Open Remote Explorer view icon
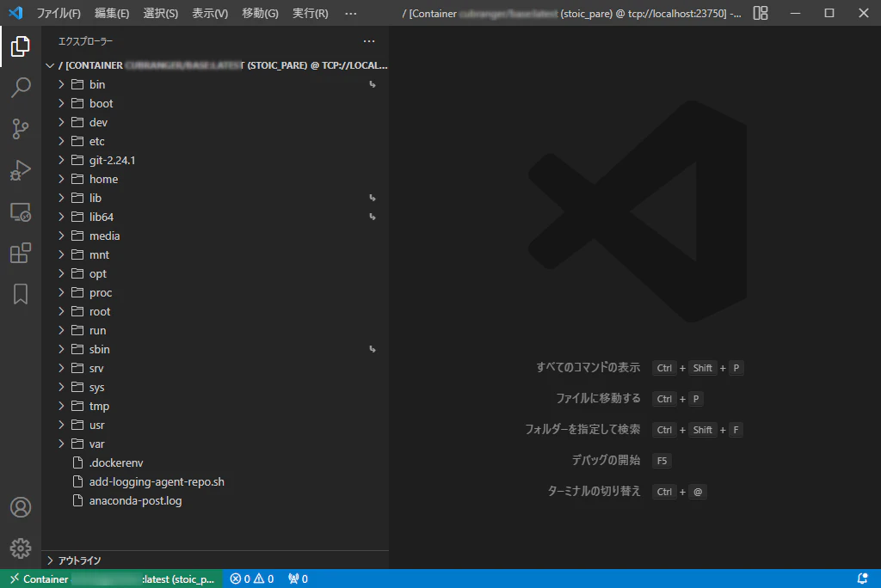The height and width of the screenshot is (588, 881). coord(21,211)
